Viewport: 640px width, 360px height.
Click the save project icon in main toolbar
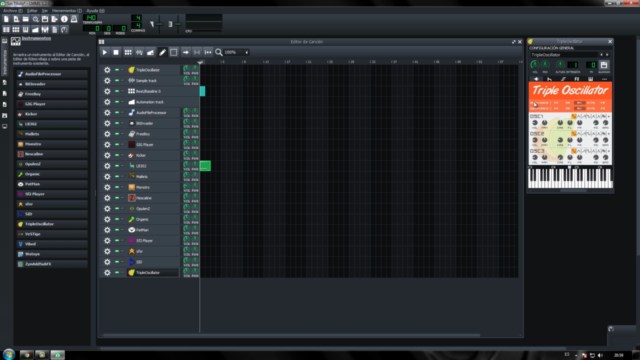(x=45, y=19)
